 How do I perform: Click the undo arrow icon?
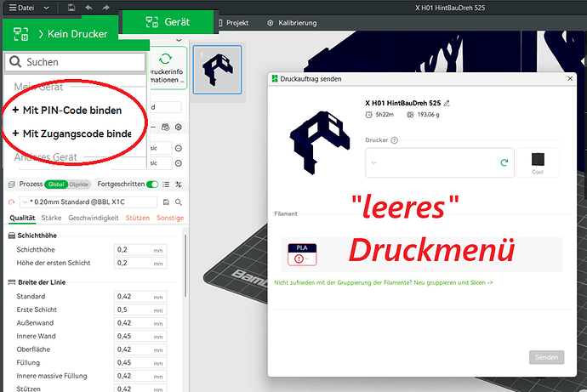[x=88, y=8]
